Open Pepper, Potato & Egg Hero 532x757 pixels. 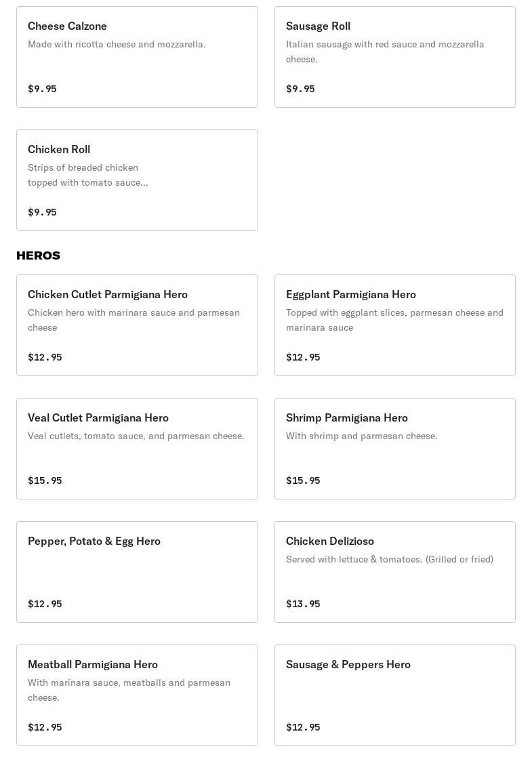coord(137,572)
